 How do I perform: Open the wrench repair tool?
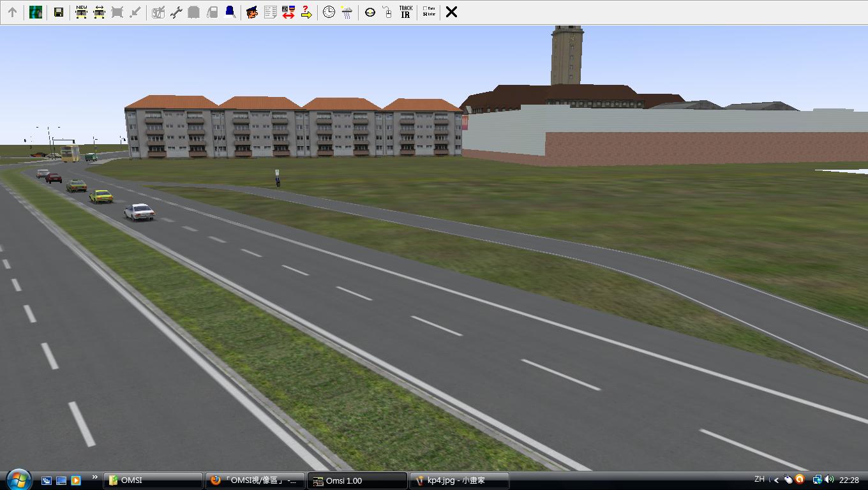point(176,11)
